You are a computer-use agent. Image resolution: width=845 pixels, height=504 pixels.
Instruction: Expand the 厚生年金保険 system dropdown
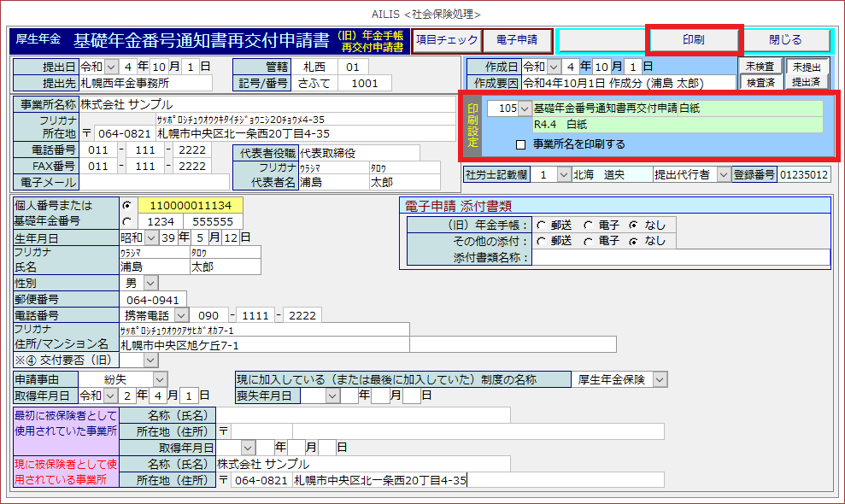[x=660, y=379]
